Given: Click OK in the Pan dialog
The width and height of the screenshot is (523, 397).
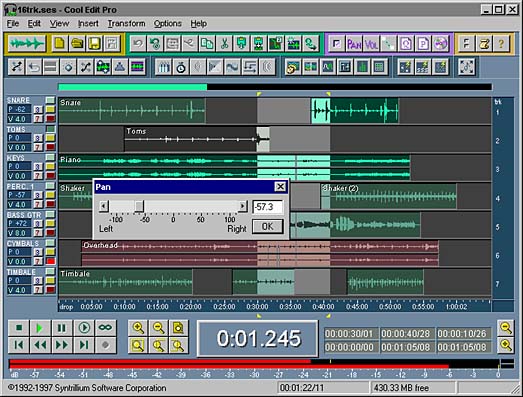Looking at the screenshot, I should point(268,227).
